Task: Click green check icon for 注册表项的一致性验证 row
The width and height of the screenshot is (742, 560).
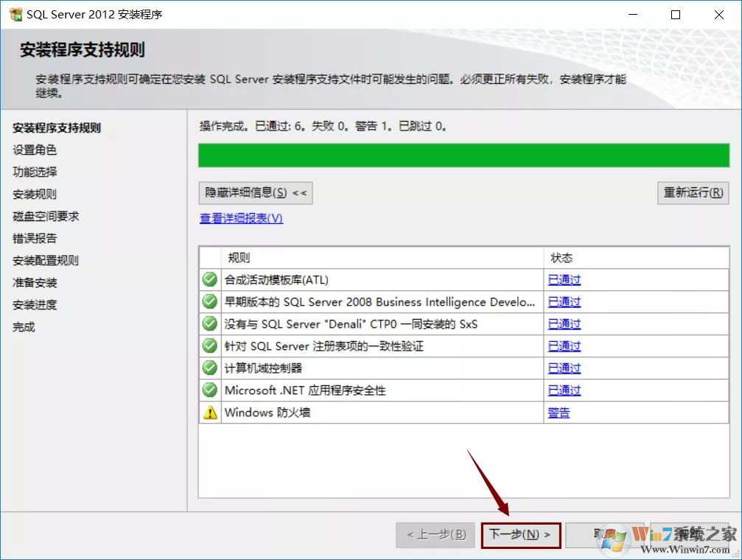Action: coord(210,346)
